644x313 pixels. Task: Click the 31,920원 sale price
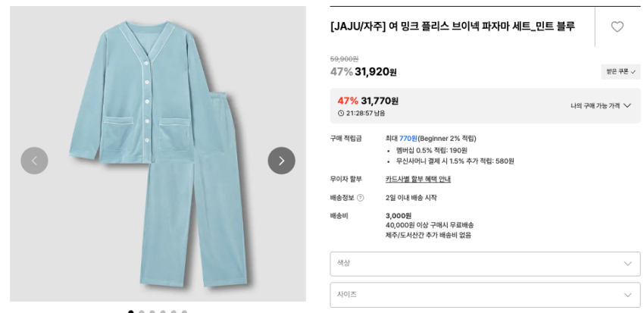pyautogui.click(x=375, y=72)
